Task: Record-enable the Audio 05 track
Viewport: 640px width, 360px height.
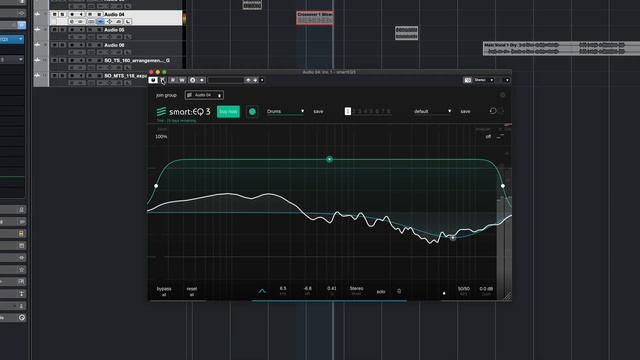Action: (x=72, y=30)
